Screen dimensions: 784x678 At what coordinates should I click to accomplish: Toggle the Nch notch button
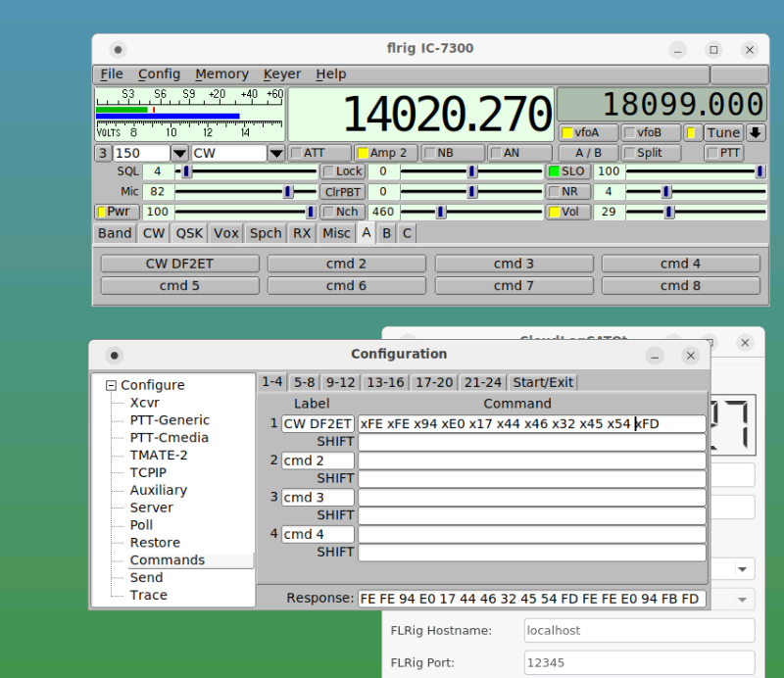343,212
